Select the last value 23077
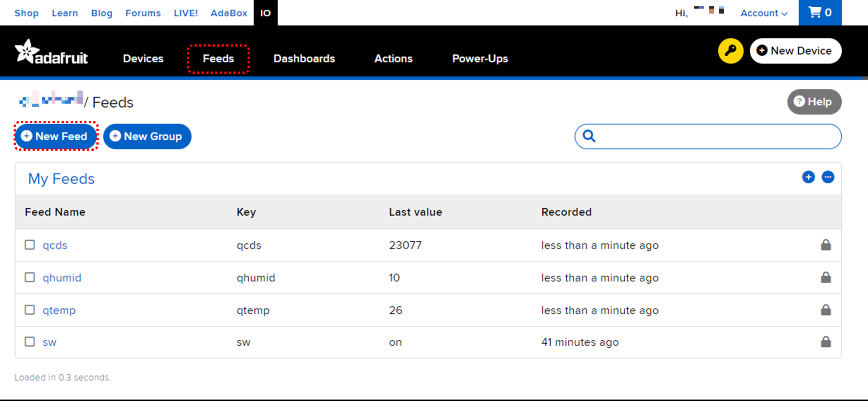868x401 pixels. [405, 245]
